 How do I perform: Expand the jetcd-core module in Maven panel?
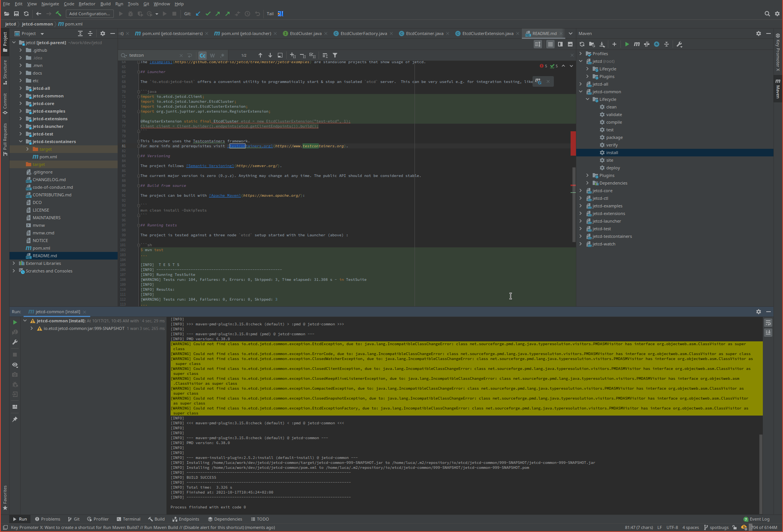pos(581,191)
